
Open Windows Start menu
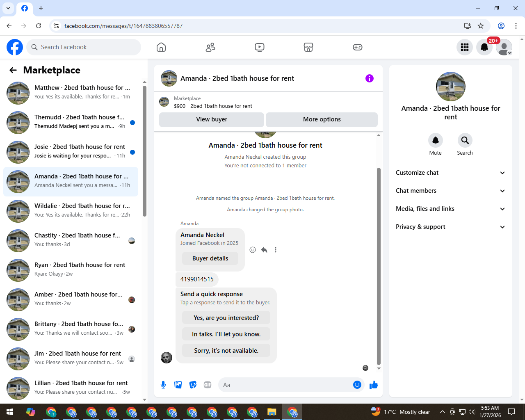point(10,412)
